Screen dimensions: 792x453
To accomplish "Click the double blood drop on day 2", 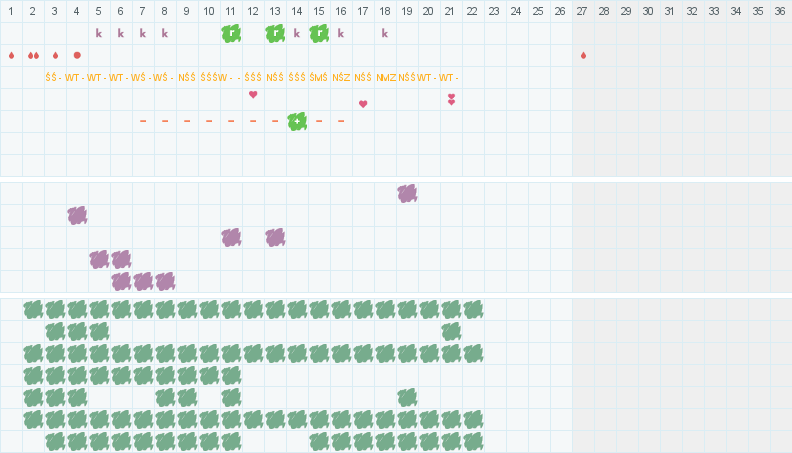I will pos(33,55).
